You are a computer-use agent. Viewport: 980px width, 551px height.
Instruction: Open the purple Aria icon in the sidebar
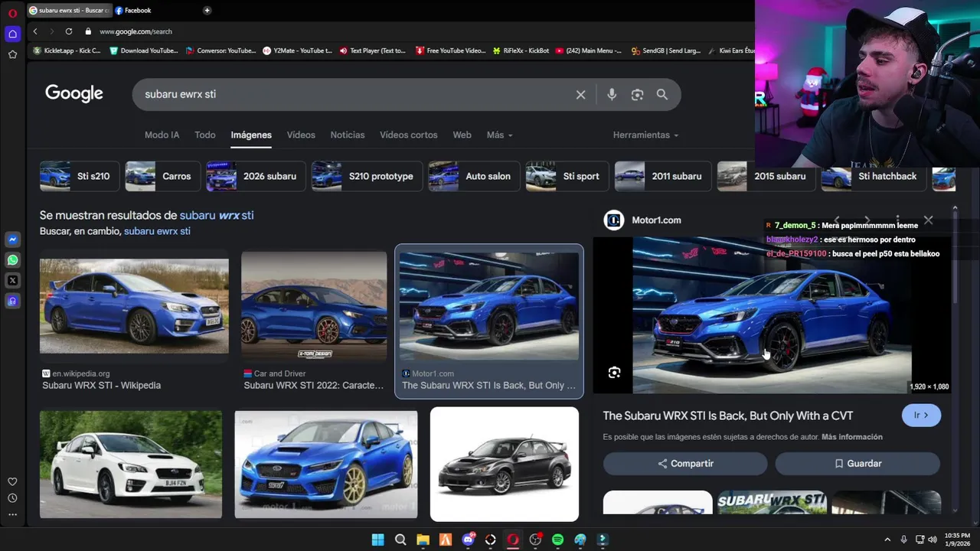point(12,302)
